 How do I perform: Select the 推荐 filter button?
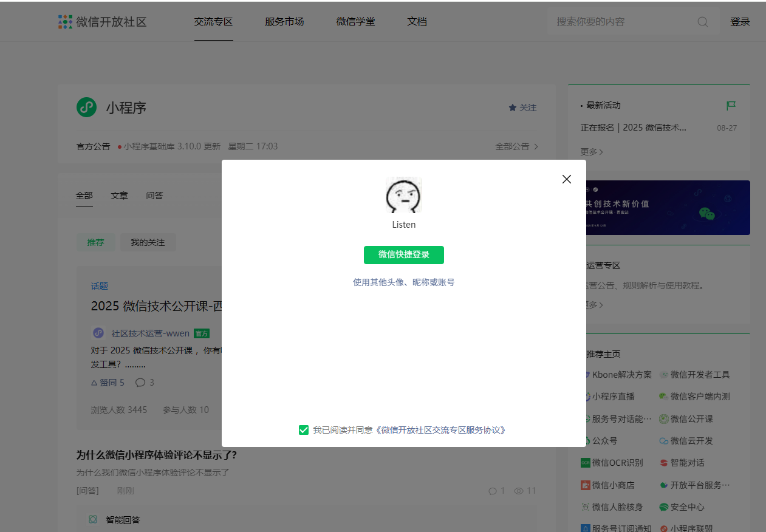96,242
